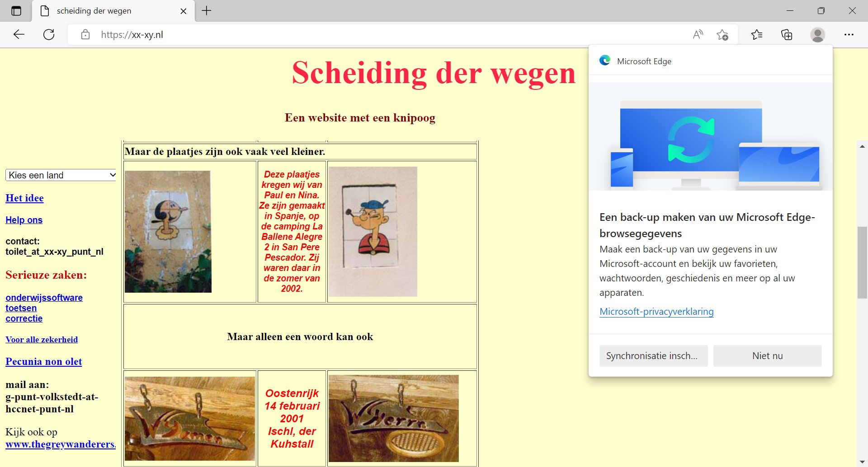The width and height of the screenshot is (868, 467).
Task: Open the tab actions menu icon
Action: click(x=16, y=11)
